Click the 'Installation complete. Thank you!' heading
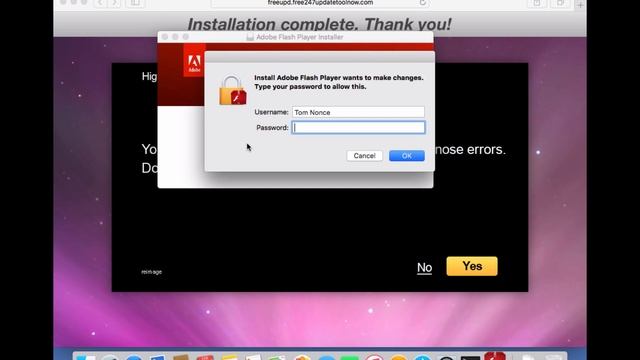 [320, 24]
